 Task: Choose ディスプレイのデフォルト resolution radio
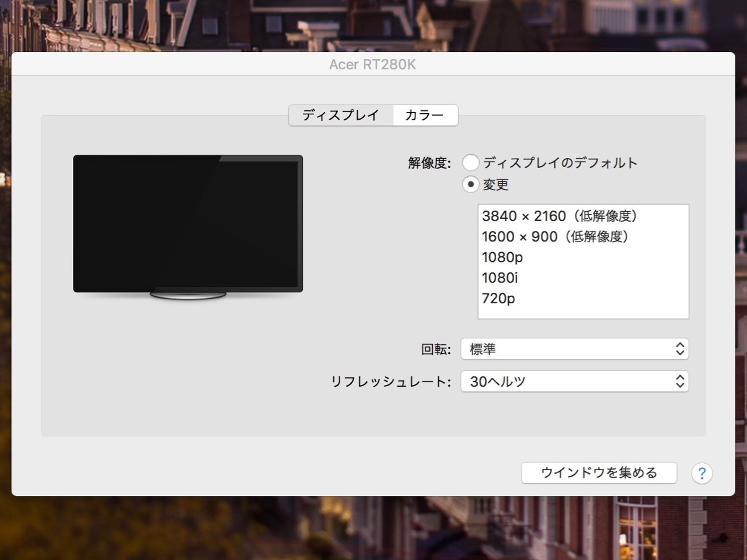470,162
